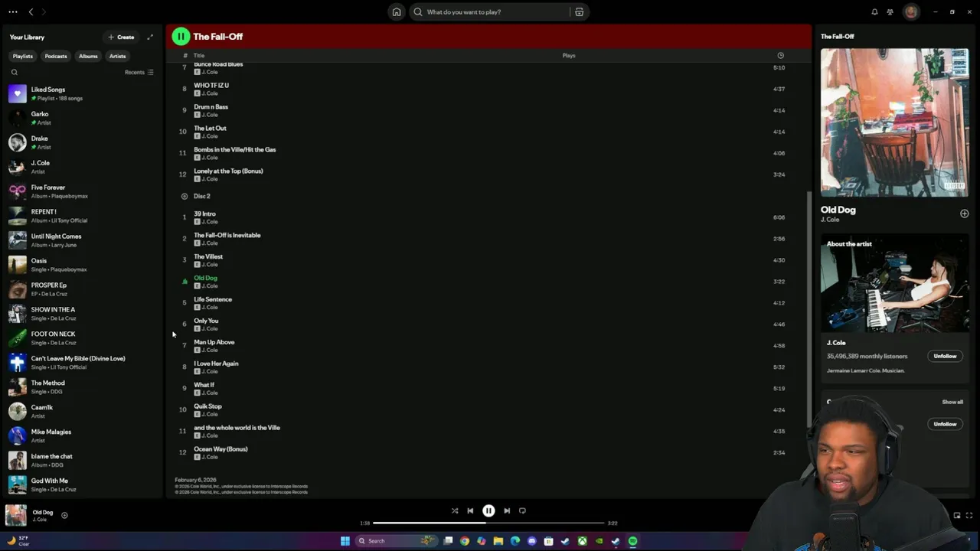Toggle full screen view icon

(x=969, y=515)
